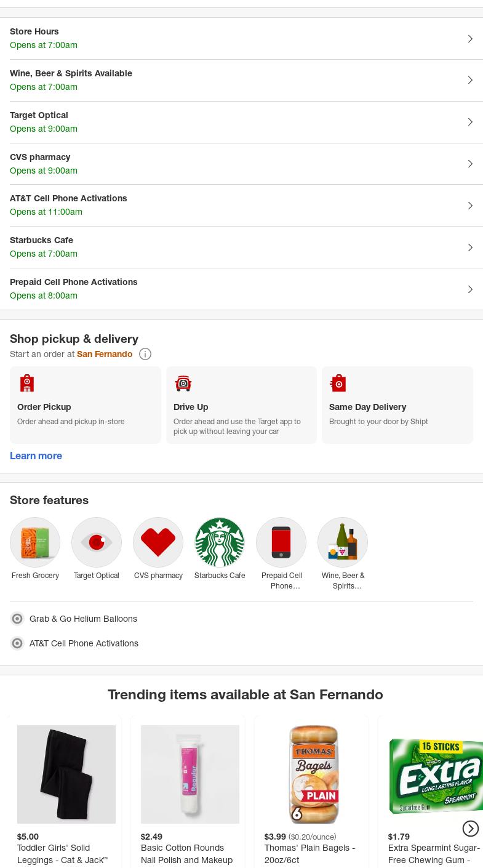
Task: Expand Prepaid Cell Phone Activations hours chevron
Action: click(470, 289)
